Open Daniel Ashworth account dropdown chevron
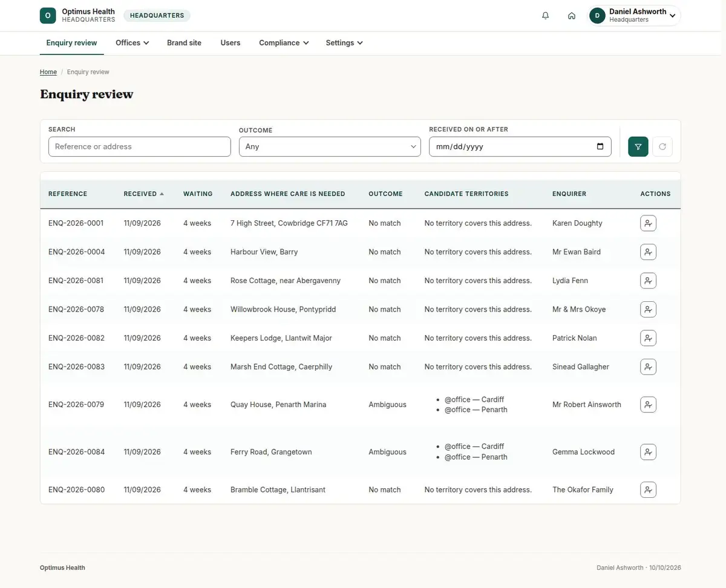The image size is (726, 588). [x=672, y=16]
